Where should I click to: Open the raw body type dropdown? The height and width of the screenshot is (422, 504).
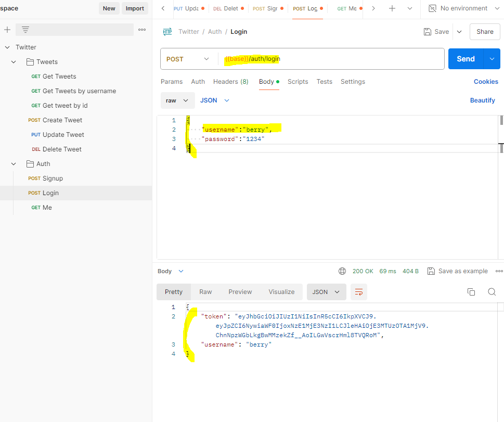177,100
